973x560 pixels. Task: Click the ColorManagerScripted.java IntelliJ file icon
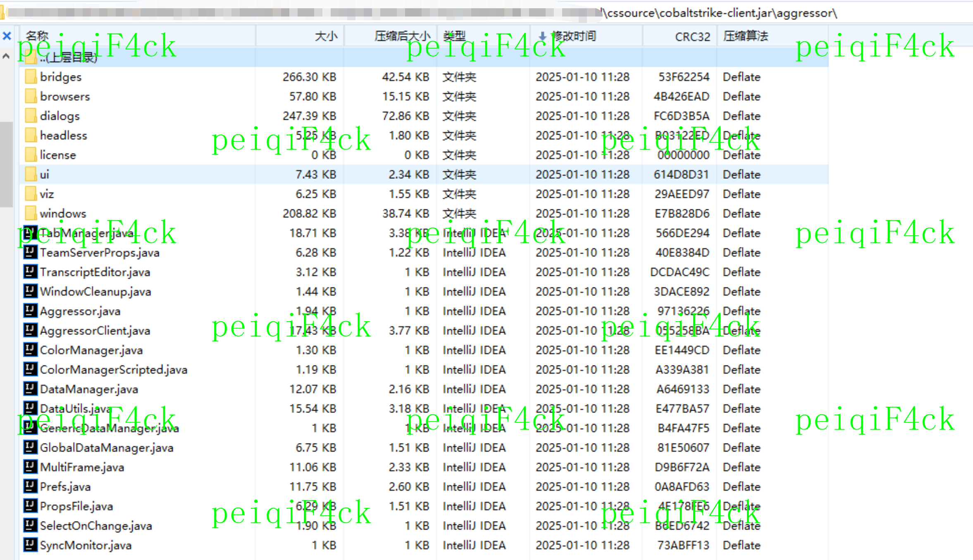point(30,369)
